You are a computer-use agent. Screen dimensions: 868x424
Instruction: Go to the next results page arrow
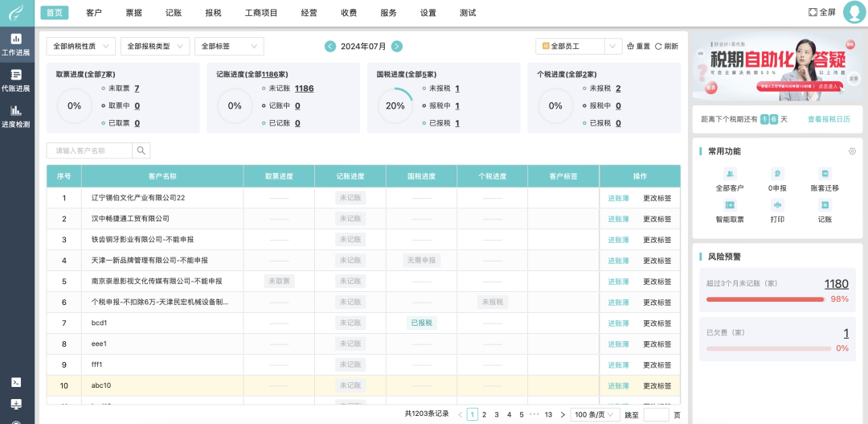(x=563, y=414)
